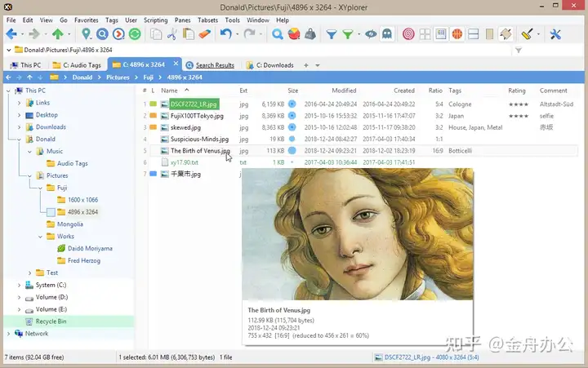The height and width of the screenshot is (368, 588).
Task: Expand the Network tree node
Action: 9,334
